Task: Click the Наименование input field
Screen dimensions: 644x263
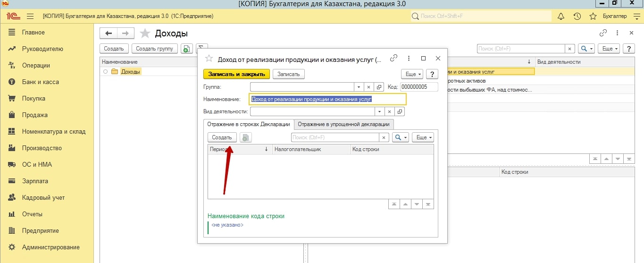Action: click(327, 99)
